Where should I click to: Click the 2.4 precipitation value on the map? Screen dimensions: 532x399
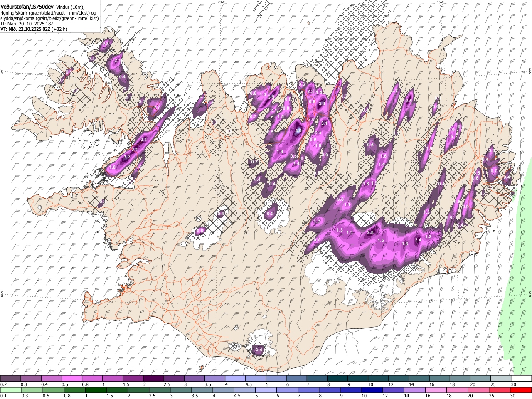click(418, 240)
